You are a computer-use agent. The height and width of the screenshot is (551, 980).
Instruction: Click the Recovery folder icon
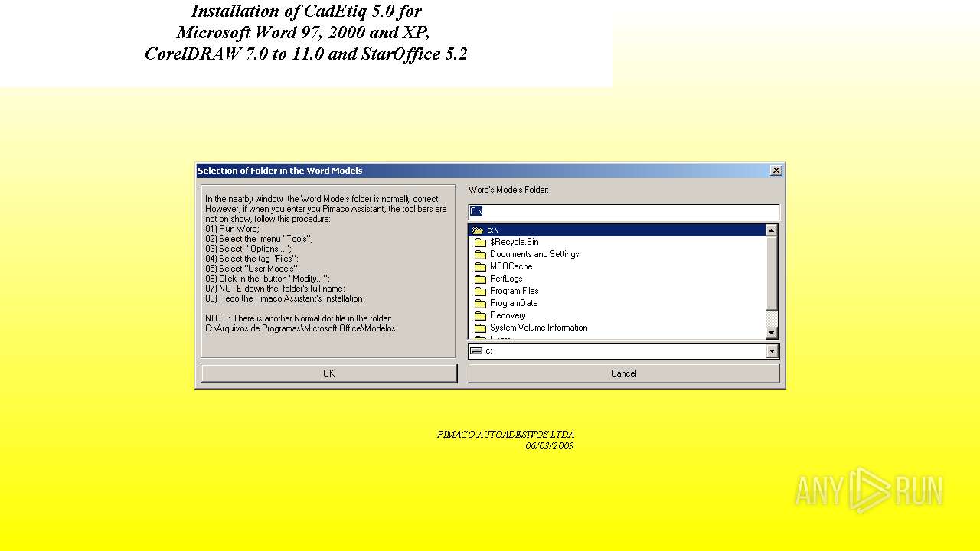pyautogui.click(x=481, y=316)
